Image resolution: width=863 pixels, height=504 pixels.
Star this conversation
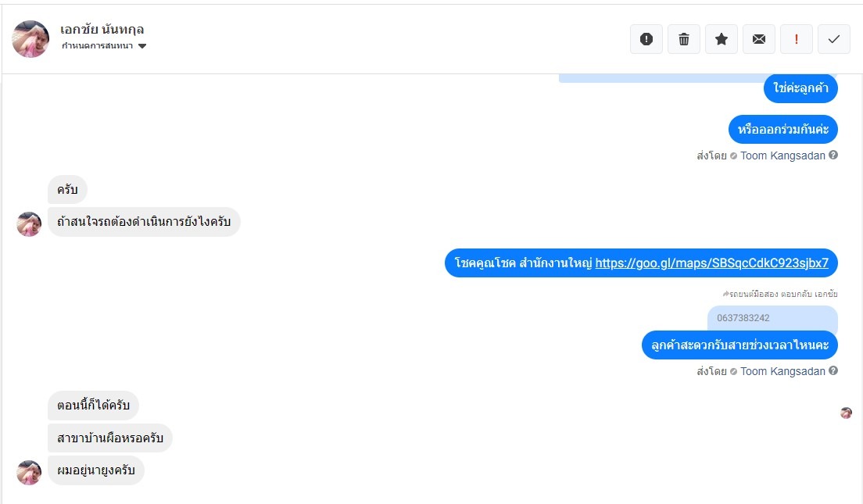pyautogui.click(x=722, y=39)
